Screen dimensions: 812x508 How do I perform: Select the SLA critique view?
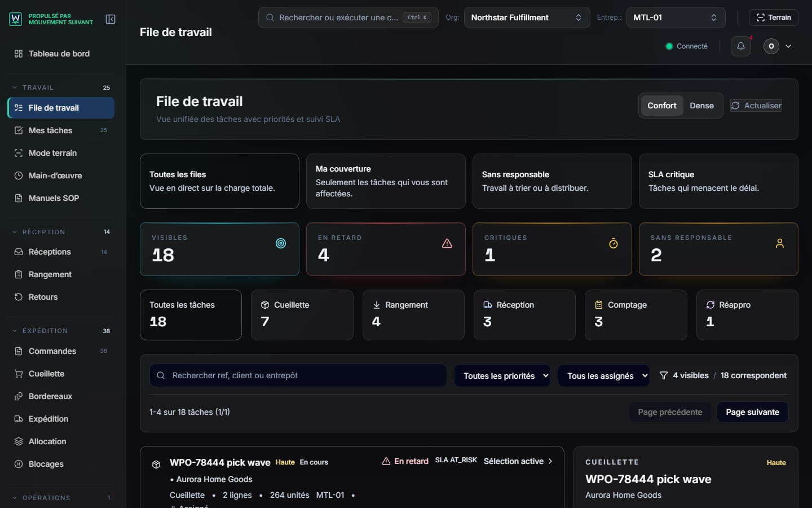click(718, 181)
